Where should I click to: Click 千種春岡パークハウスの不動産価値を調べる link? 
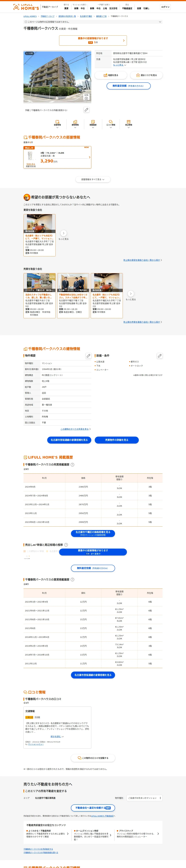(41, 853)
